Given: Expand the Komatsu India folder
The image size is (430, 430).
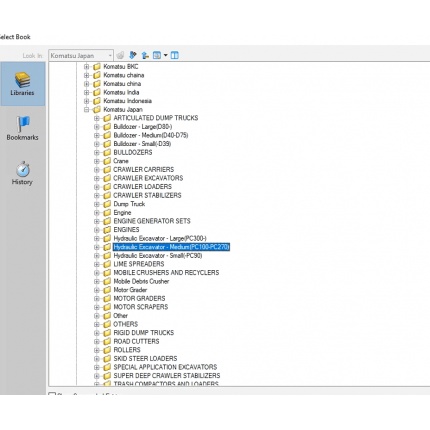Looking at the screenshot, I should [x=87, y=92].
